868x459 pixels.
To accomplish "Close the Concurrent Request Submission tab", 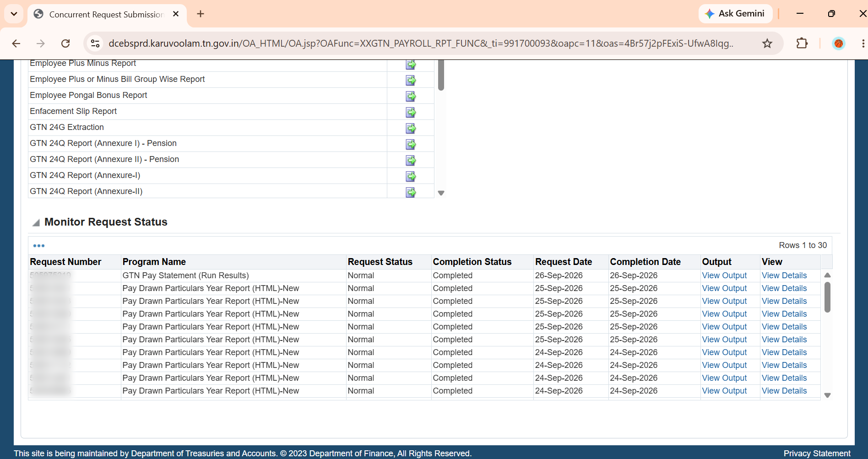I will (x=176, y=14).
